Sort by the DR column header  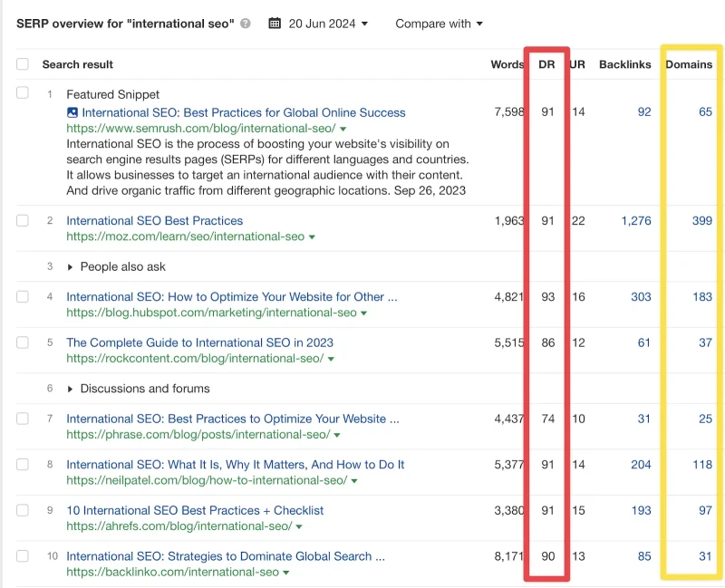click(546, 64)
